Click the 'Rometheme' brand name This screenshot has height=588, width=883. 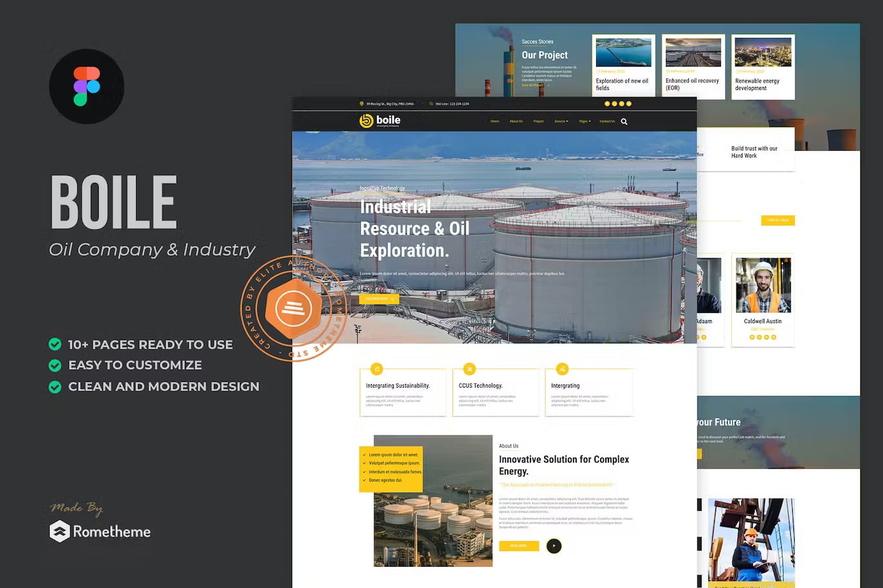pos(112,532)
